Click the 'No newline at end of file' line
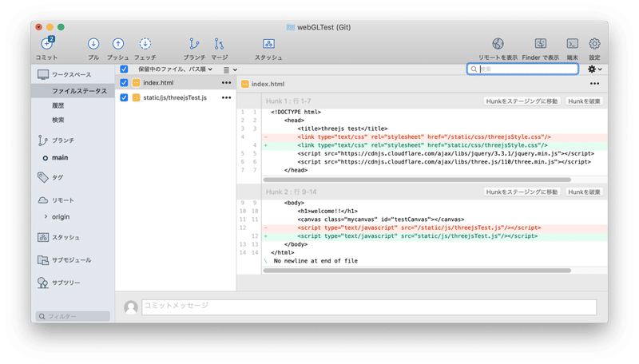Screen dimensions: 639x364 coord(316,261)
